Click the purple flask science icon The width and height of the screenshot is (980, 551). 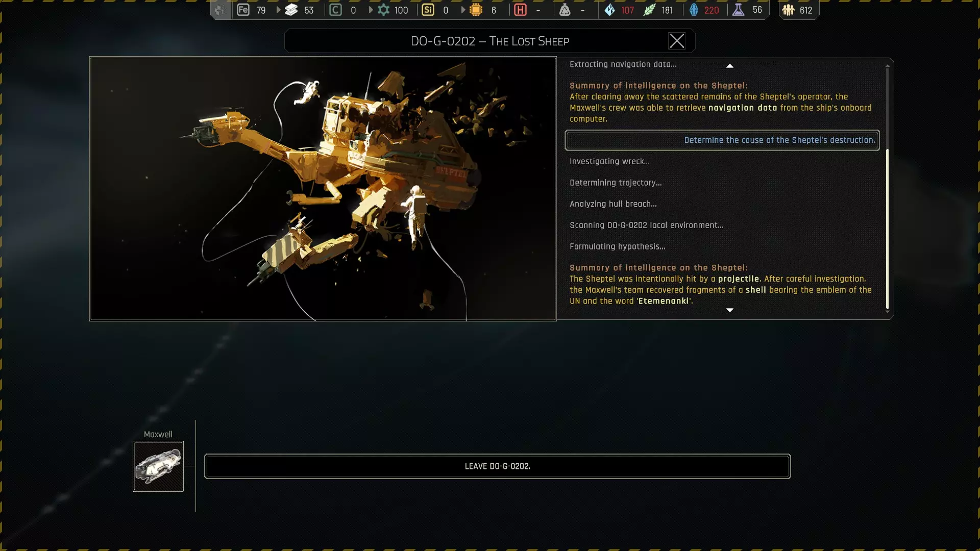(x=738, y=10)
